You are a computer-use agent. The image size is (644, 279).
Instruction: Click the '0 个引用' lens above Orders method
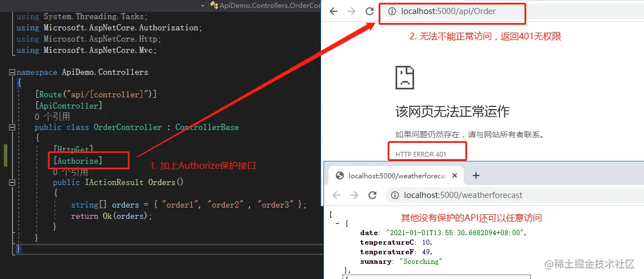coord(70,172)
